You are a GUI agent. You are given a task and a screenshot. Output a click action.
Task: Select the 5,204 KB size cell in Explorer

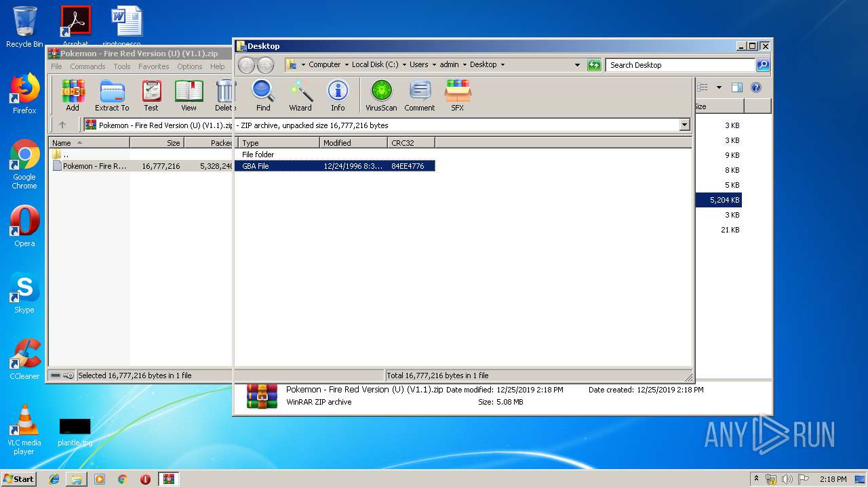(x=724, y=200)
